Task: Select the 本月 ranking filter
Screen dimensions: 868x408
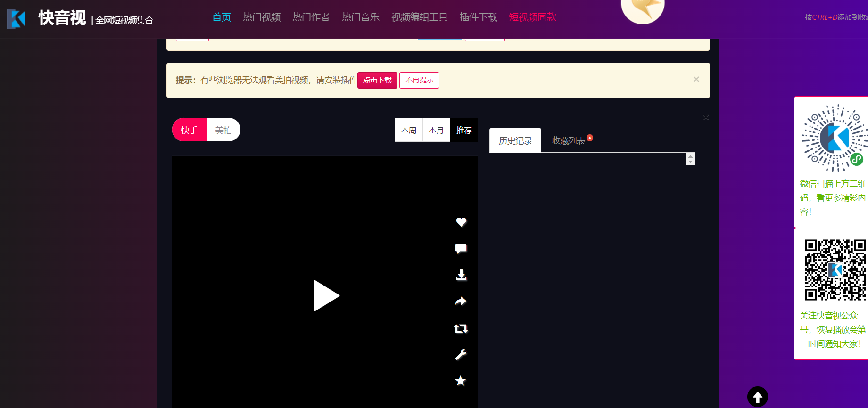Action: [436, 130]
